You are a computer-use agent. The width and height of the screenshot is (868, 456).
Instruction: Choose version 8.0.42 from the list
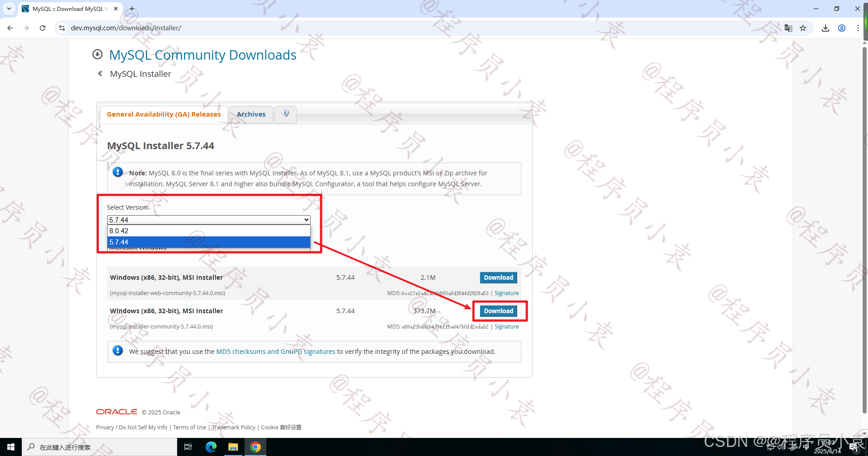208,231
